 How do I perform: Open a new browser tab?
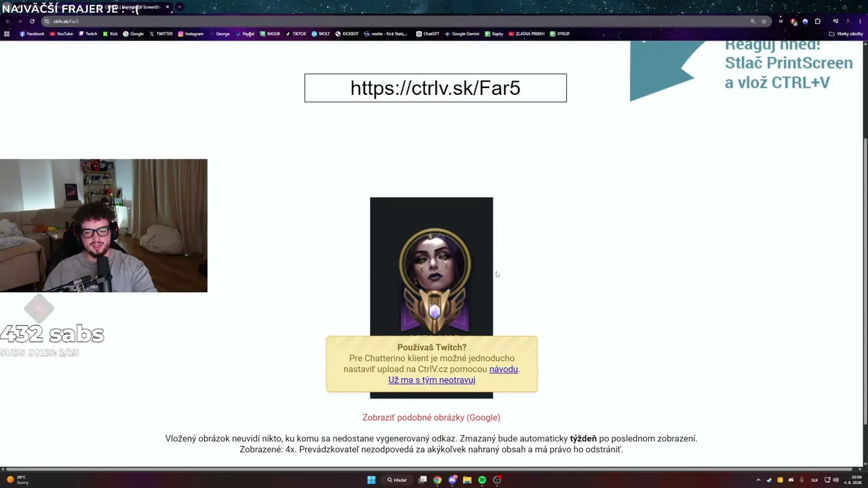click(x=180, y=7)
